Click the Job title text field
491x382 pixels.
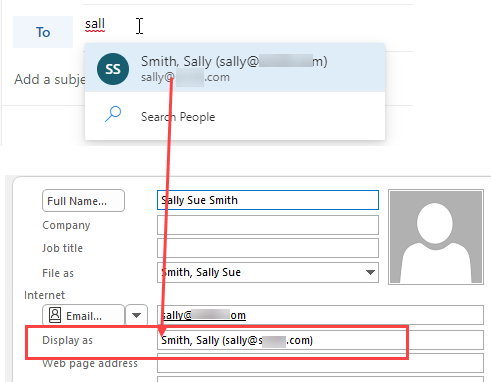click(268, 248)
